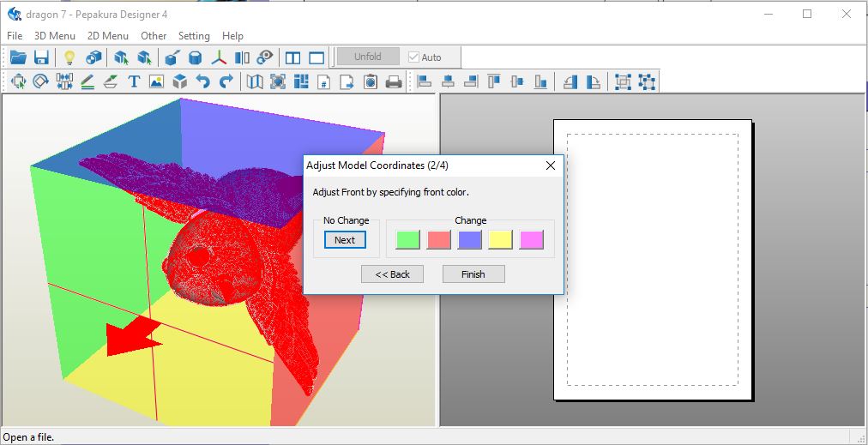Click the blue cube with spheres icon
868x445 pixels.
tap(93, 57)
